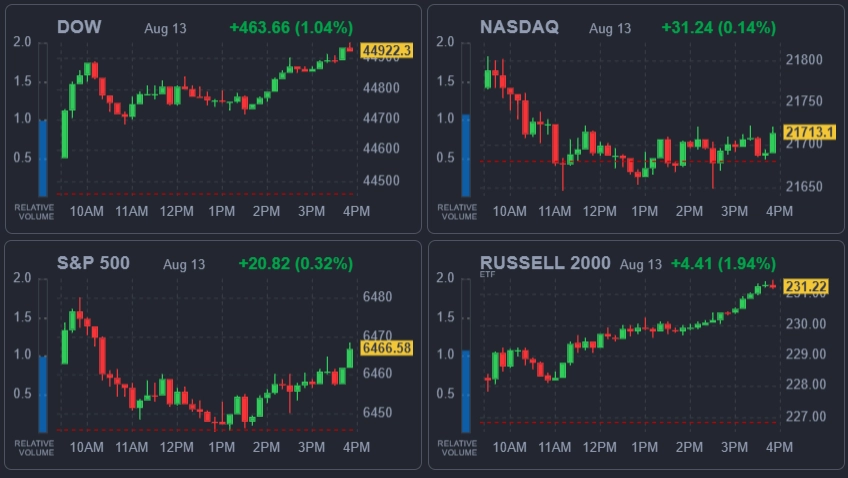Open the NASDAQ chart title
Viewport: 848px width, 478px height.
[519, 27]
